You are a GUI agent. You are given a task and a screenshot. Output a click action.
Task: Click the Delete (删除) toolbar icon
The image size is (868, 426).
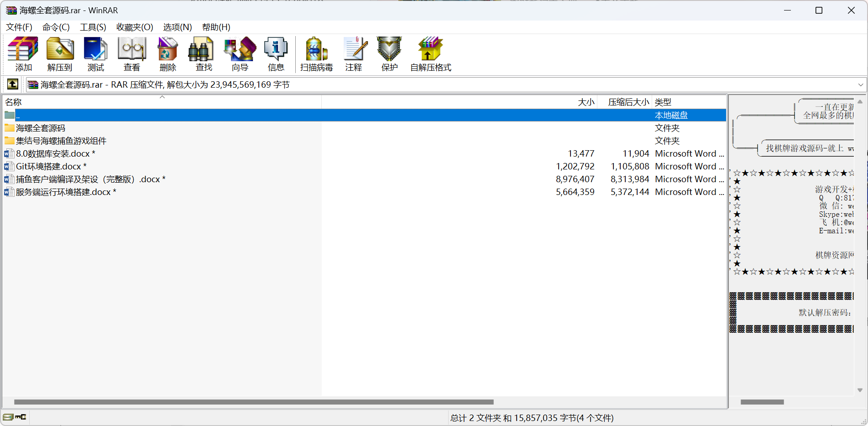167,49
